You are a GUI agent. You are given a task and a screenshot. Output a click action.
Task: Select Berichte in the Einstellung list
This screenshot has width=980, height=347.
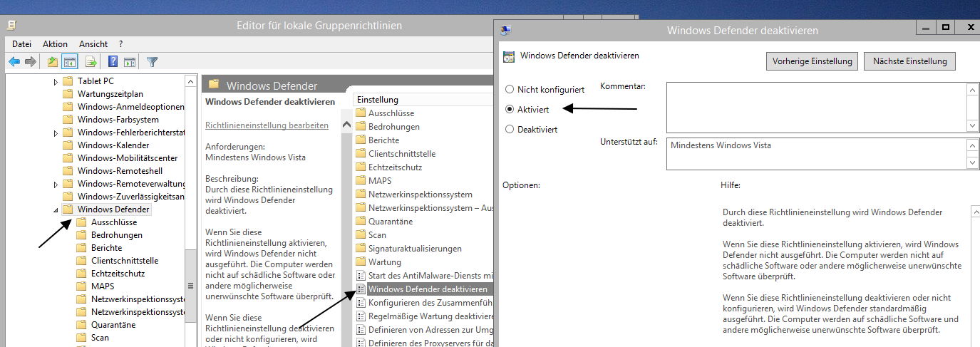pyautogui.click(x=383, y=140)
